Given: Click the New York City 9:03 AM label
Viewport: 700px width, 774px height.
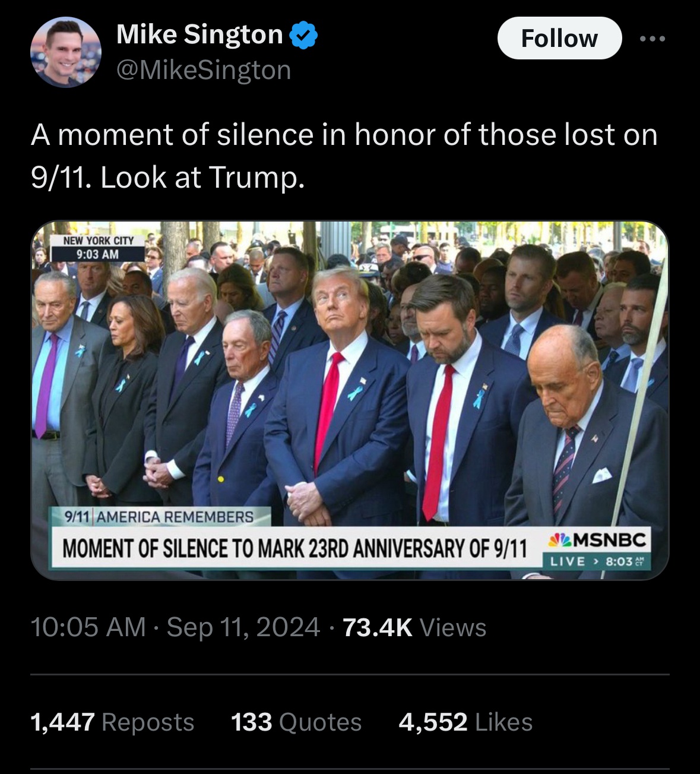Looking at the screenshot, I should pos(98,247).
